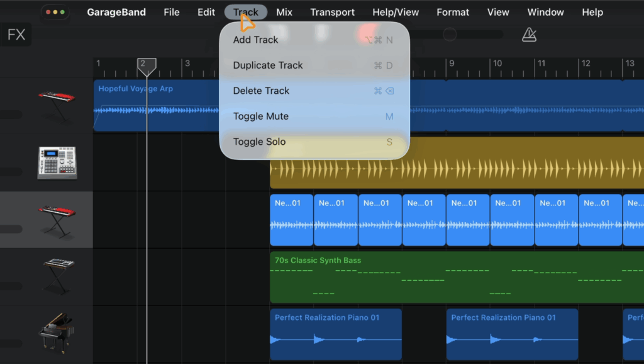Select the drum machine track icon
The width and height of the screenshot is (644, 364).
click(x=57, y=162)
